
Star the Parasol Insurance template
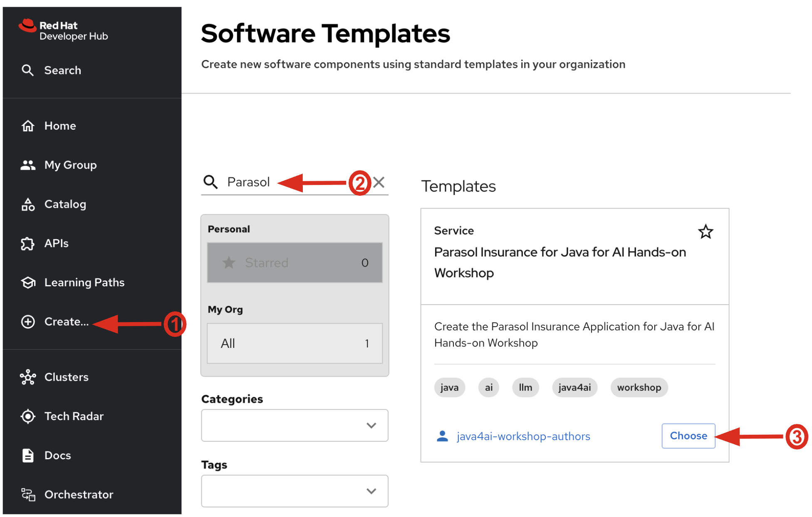pyautogui.click(x=706, y=231)
